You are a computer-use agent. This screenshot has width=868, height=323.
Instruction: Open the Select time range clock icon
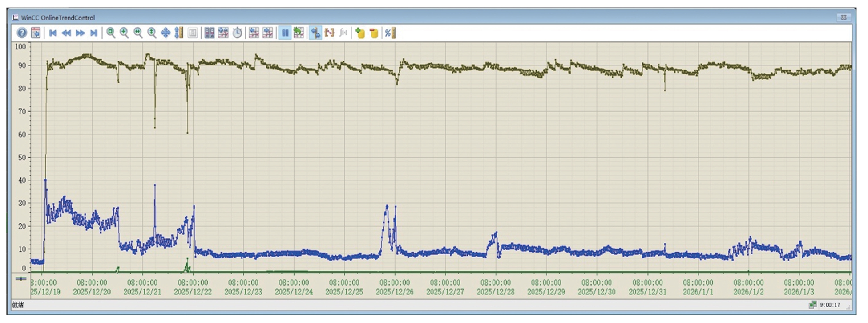pos(237,33)
